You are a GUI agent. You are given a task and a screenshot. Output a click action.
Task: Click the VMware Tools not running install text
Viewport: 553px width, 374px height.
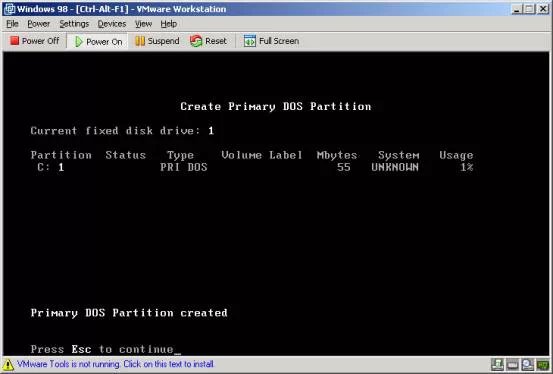tap(115, 364)
